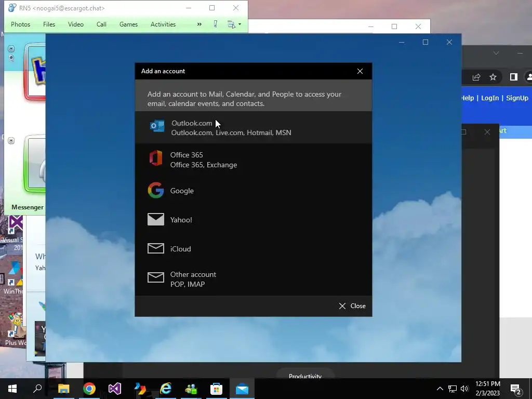Open Call menu in messenger window

pos(101,24)
